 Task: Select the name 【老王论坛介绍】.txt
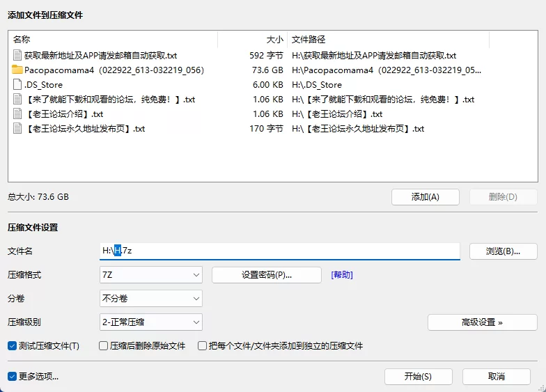(x=64, y=114)
